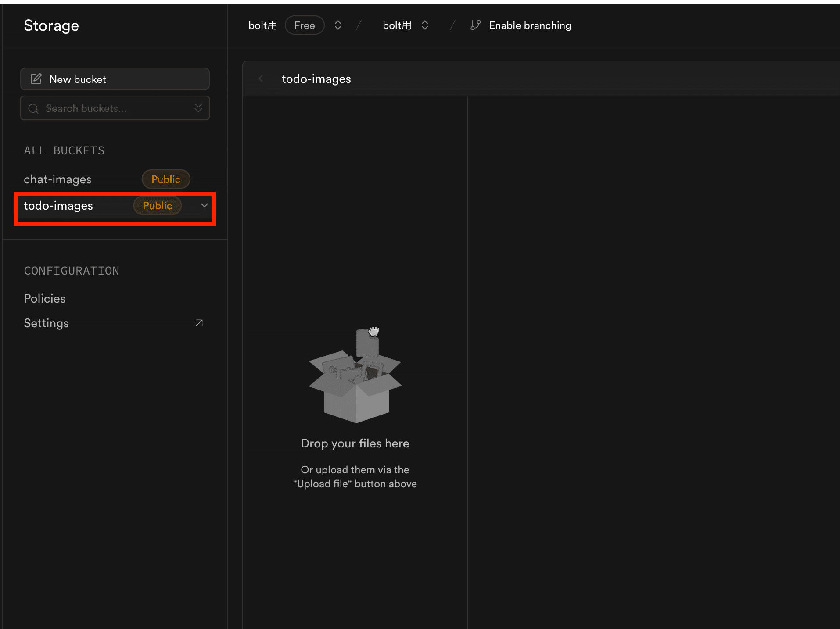Select the chat-images bucket

pos(58,179)
